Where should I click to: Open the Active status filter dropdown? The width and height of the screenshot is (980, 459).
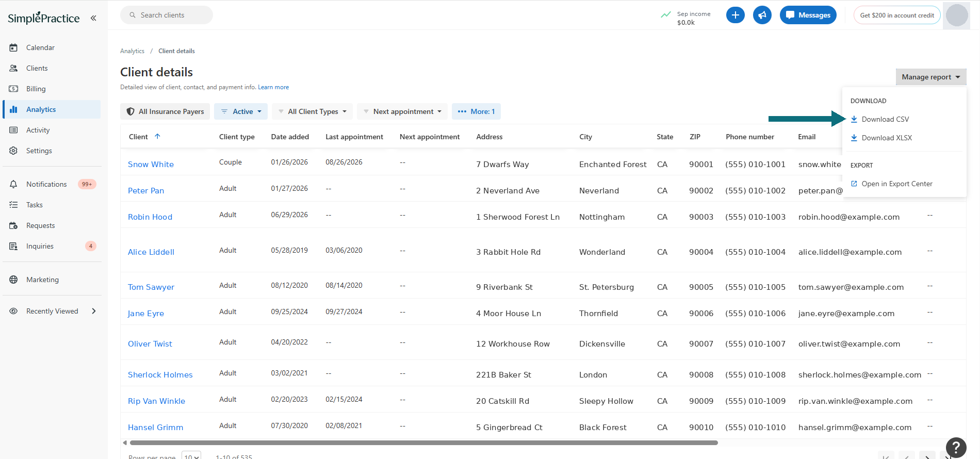click(x=241, y=111)
